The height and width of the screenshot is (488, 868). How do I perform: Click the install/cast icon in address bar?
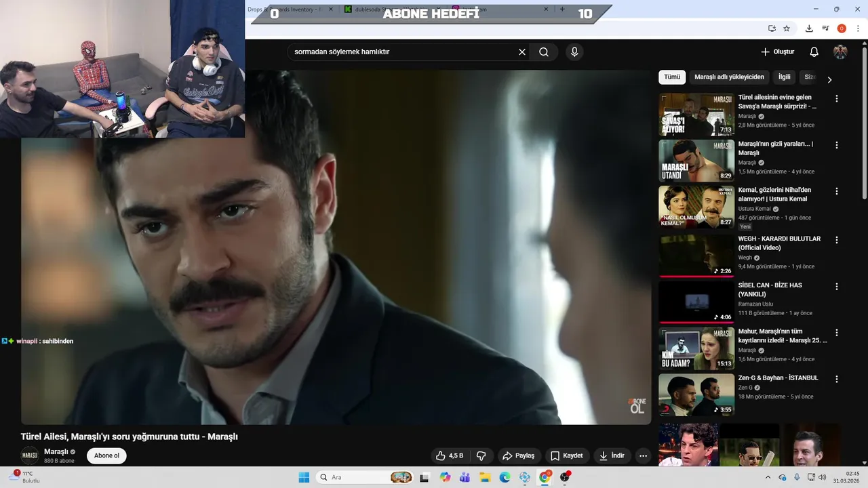772,28
